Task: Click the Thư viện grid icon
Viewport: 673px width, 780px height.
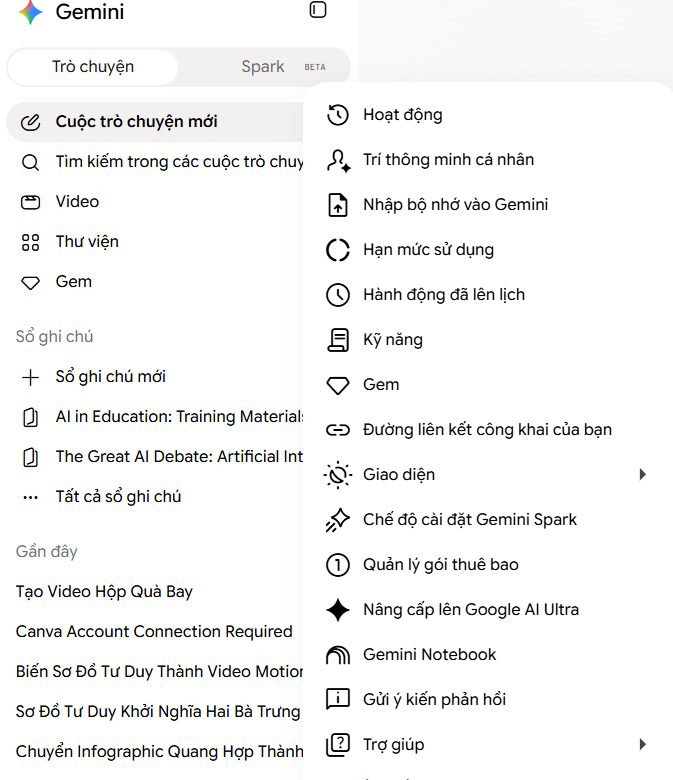Action: tap(30, 242)
